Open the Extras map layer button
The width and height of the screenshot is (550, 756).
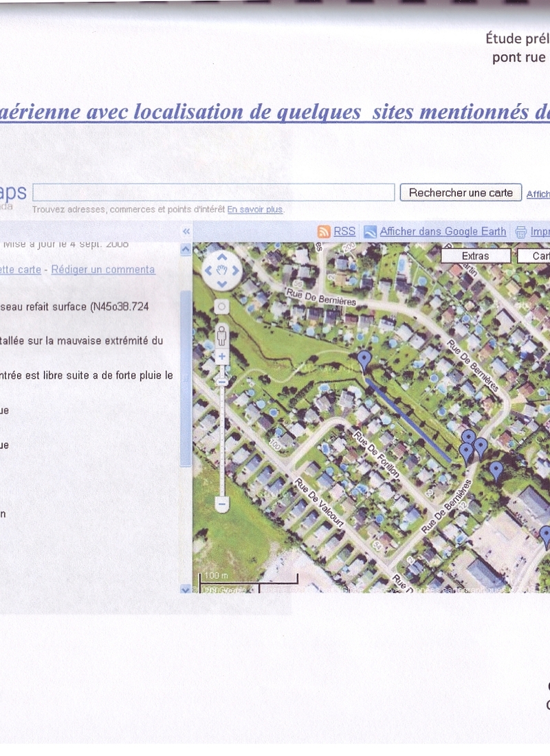click(x=475, y=256)
